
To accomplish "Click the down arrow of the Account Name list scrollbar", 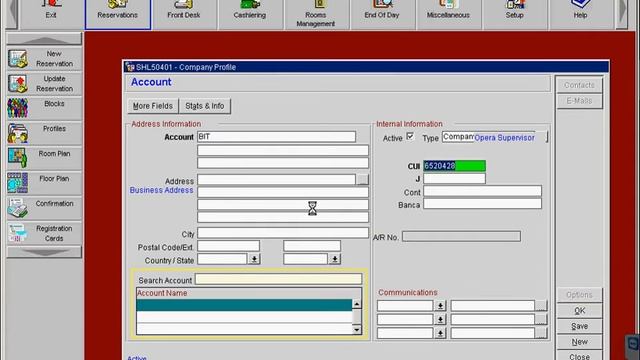I will pyautogui.click(x=357, y=329).
